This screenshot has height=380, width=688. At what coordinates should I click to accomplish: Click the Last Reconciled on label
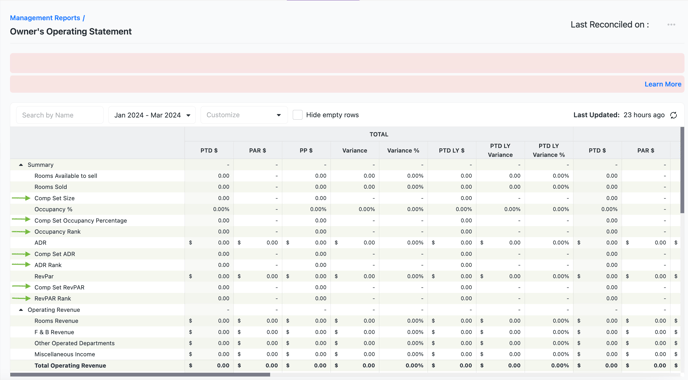pyautogui.click(x=609, y=25)
